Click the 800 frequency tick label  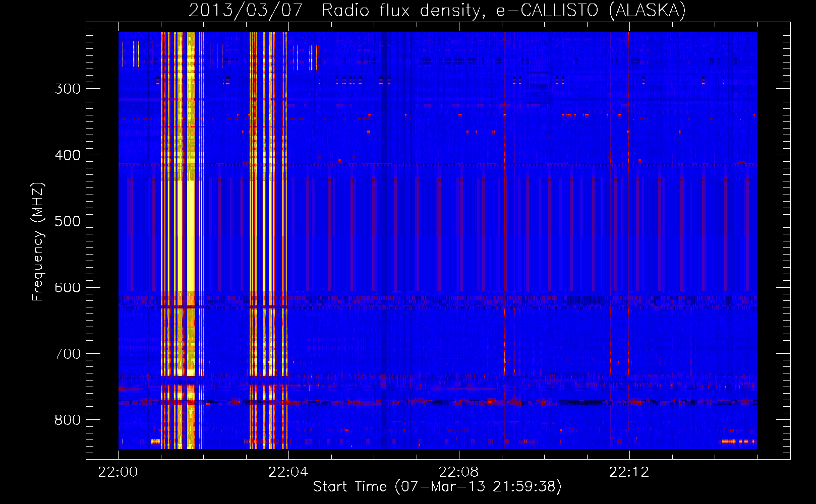[68, 420]
